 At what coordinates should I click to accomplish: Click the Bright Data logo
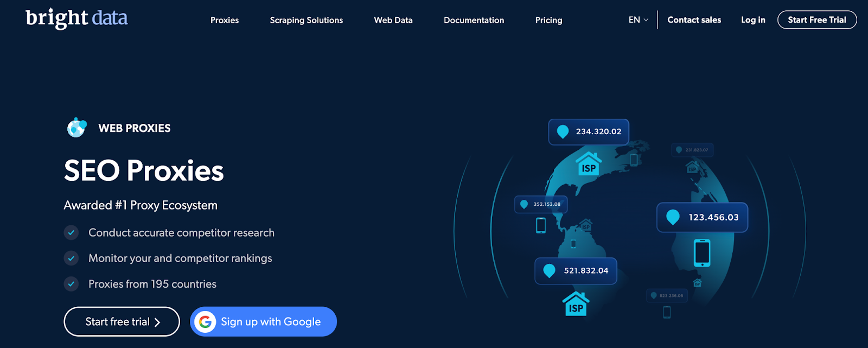pyautogui.click(x=76, y=18)
